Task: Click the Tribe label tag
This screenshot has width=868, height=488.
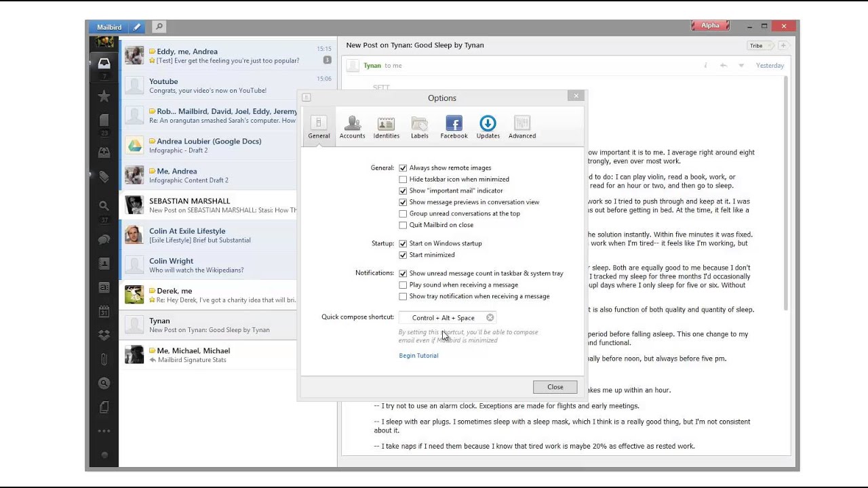Action: [x=759, y=45]
